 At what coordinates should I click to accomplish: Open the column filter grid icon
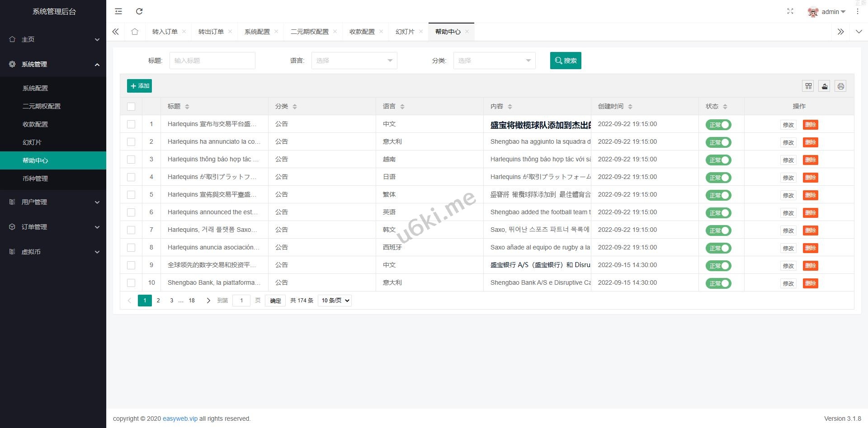coord(808,86)
